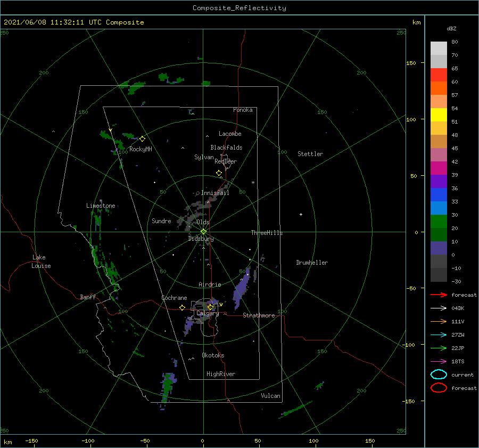The width and height of the screenshot is (479, 448).
Task: Click the RedDeer city label
Action: (x=226, y=161)
